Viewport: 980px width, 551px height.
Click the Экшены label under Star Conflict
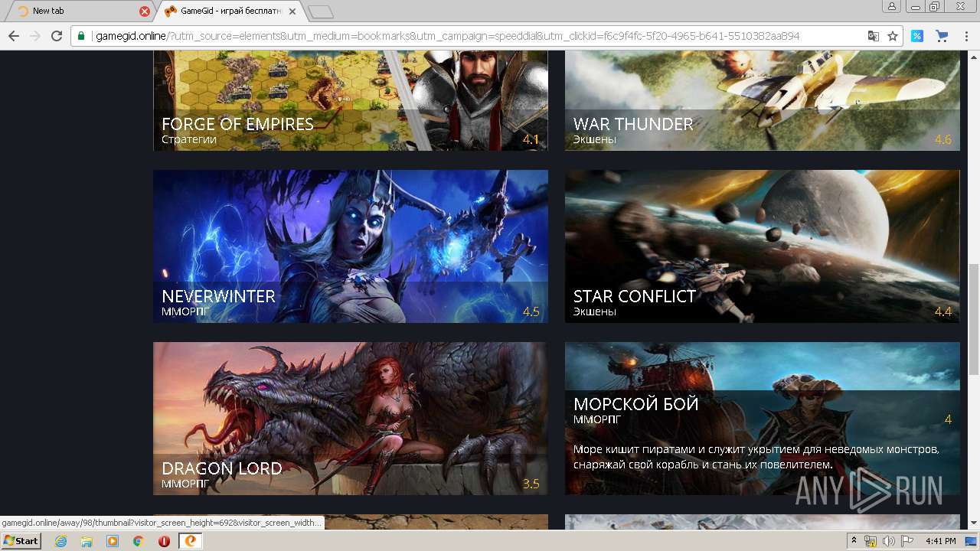[595, 312]
